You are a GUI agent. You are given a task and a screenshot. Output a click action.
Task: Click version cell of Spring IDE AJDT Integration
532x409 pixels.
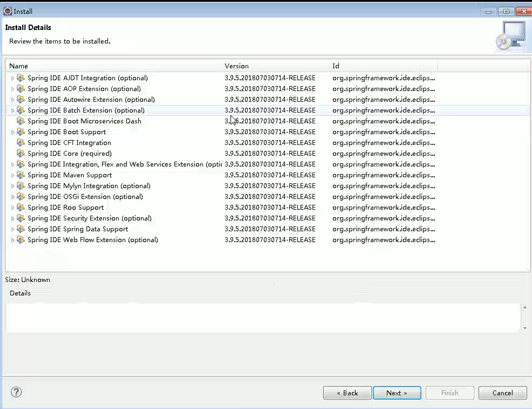pyautogui.click(x=270, y=78)
